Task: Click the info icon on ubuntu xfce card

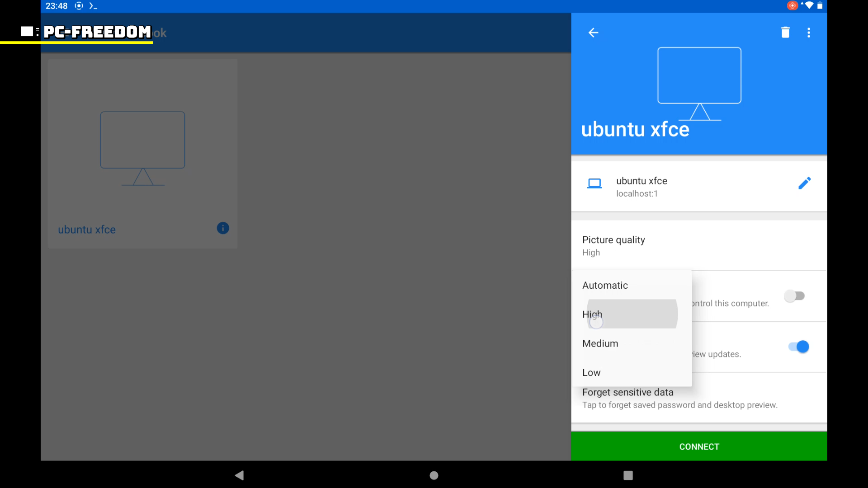Action: [223, 228]
